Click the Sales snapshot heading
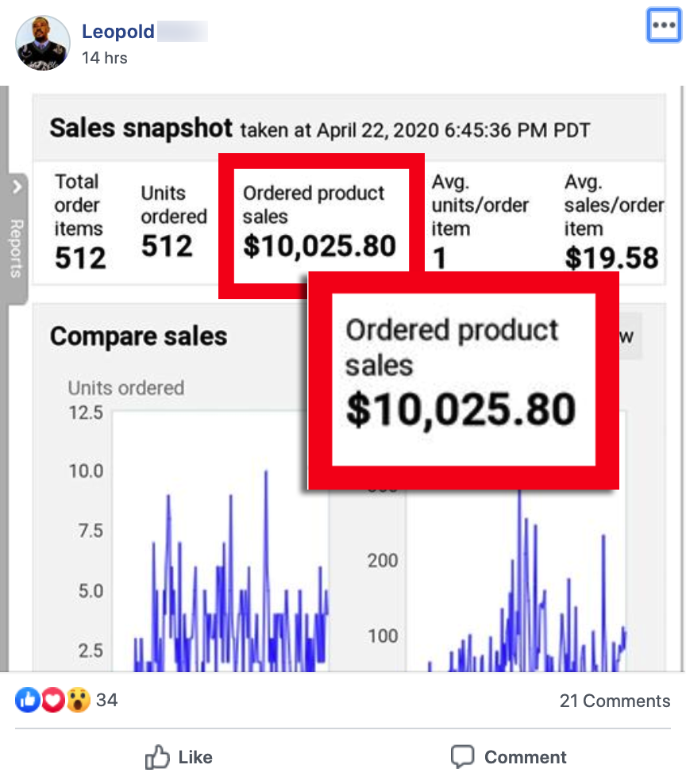This screenshot has width=686, height=784. [141, 129]
